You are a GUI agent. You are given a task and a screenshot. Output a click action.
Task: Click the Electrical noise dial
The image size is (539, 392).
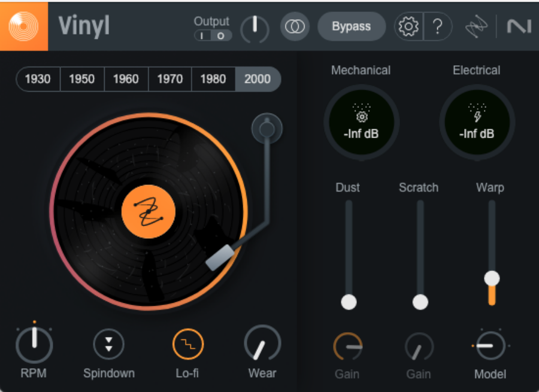pos(477,122)
